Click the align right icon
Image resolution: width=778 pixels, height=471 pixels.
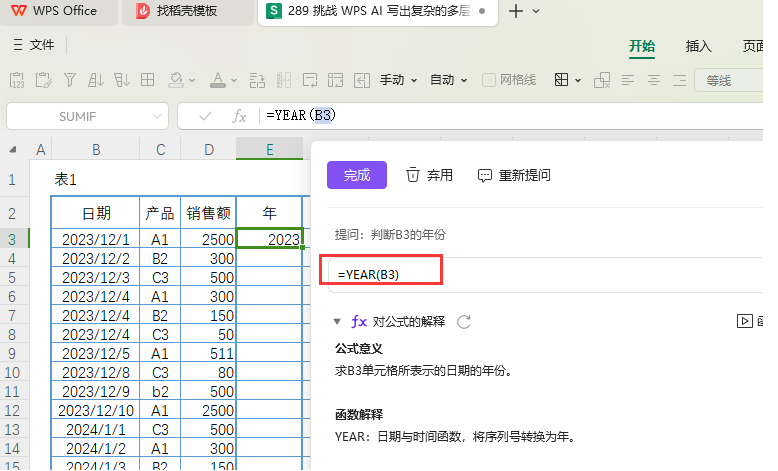pyautogui.click(x=679, y=80)
